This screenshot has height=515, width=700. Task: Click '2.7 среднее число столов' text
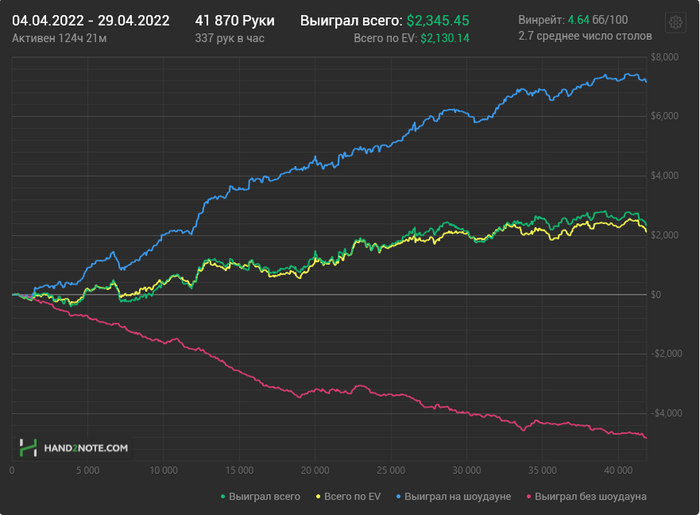coord(585,36)
